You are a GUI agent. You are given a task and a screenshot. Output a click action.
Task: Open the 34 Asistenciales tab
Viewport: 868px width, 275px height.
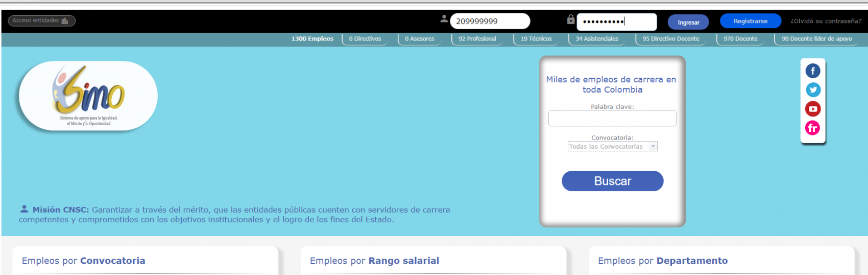pos(597,39)
